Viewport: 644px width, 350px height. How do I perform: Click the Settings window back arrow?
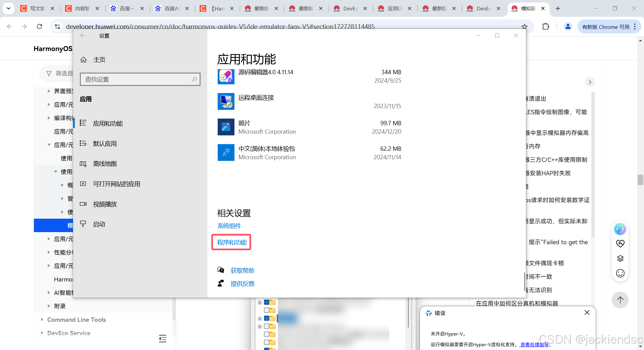click(x=83, y=36)
